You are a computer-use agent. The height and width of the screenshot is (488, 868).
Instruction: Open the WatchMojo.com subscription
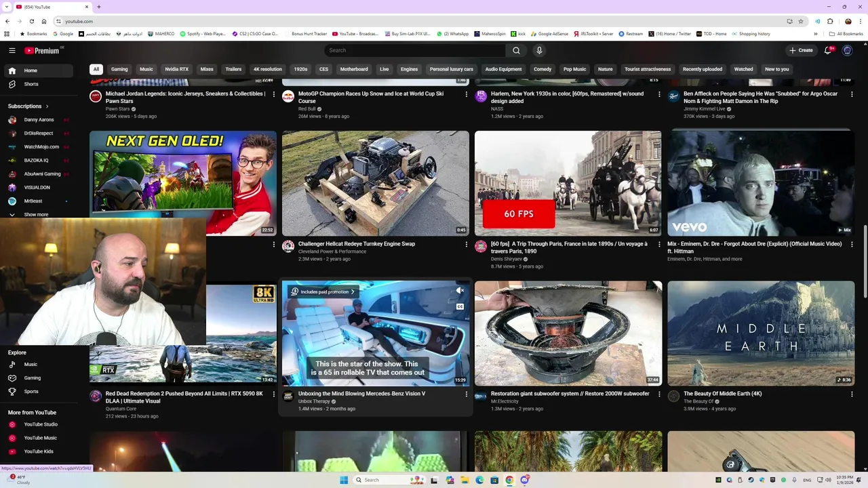[x=37, y=147]
